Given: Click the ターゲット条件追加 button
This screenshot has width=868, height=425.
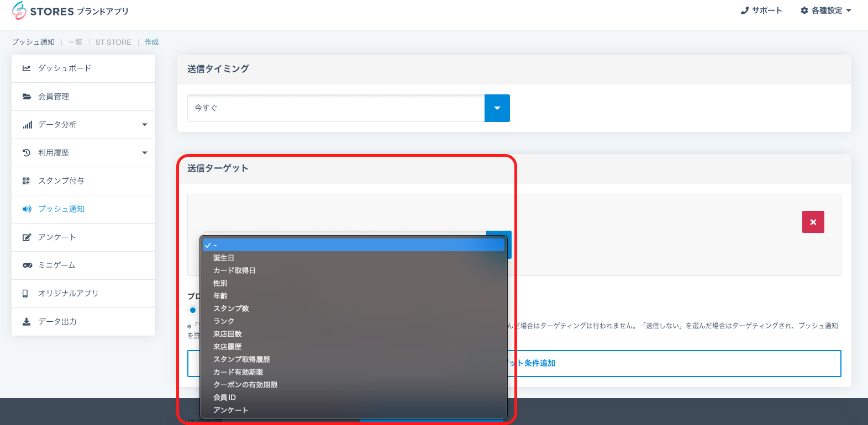Looking at the screenshot, I should point(514,363).
